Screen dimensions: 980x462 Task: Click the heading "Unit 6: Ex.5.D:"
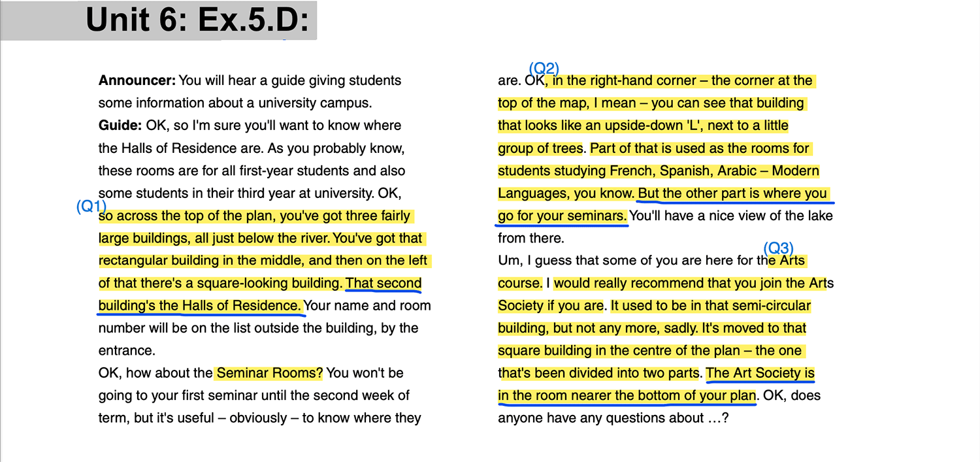(197, 20)
